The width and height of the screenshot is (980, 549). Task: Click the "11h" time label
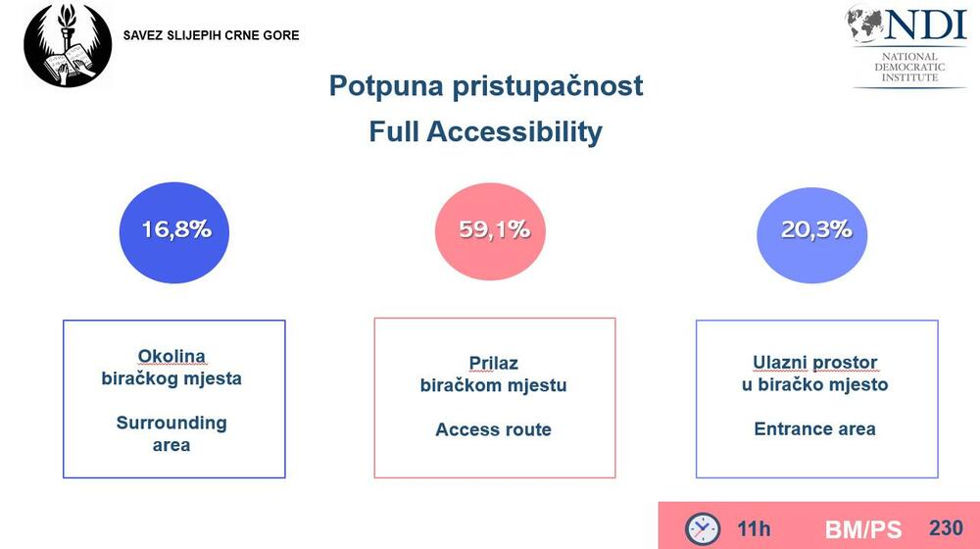tap(754, 529)
